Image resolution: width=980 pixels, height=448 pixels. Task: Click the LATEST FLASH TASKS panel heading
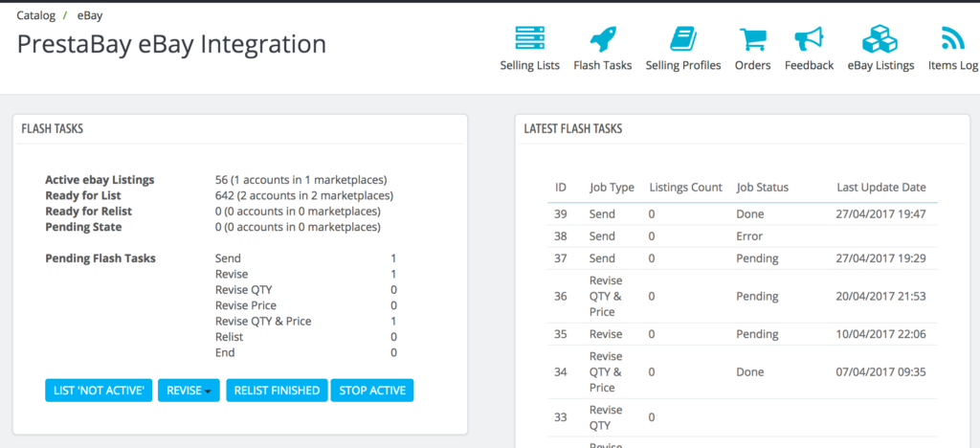573,128
